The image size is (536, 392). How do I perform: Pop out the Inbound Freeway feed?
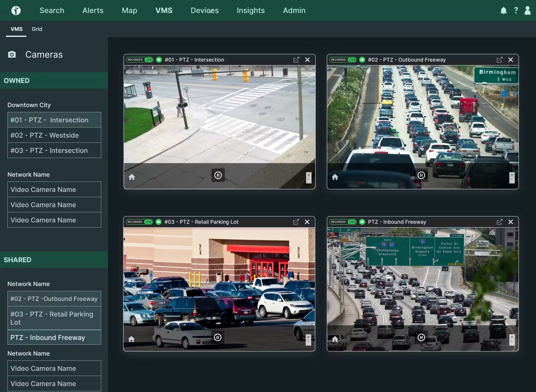500,222
